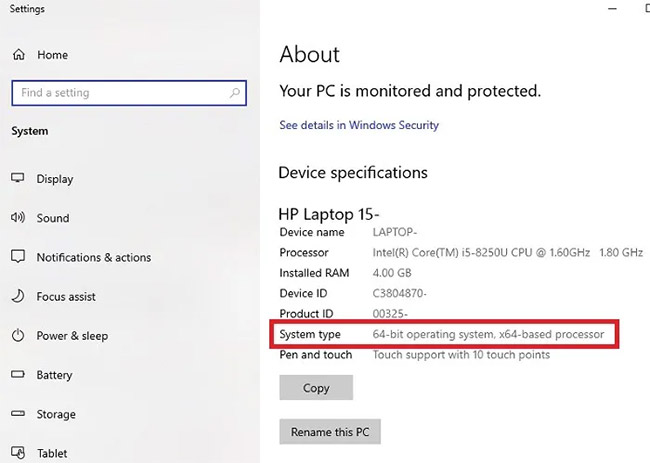Click the search magnifier icon
This screenshot has width=650, height=463.
pyautogui.click(x=235, y=93)
